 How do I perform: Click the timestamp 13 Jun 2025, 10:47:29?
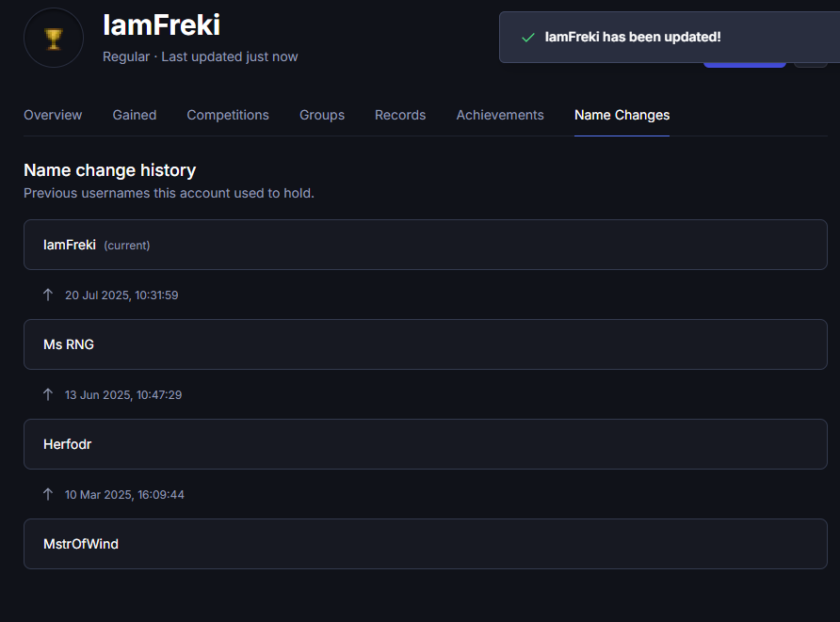pos(123,394)
